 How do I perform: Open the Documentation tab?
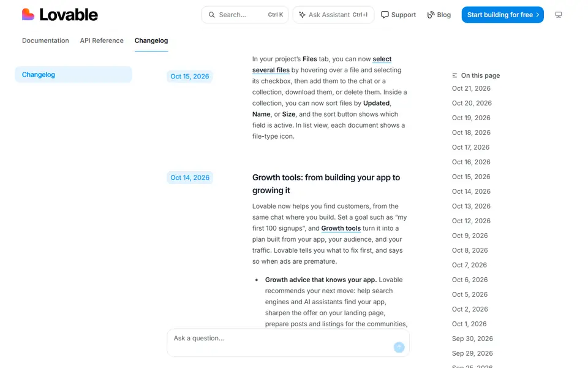(45, 40)
